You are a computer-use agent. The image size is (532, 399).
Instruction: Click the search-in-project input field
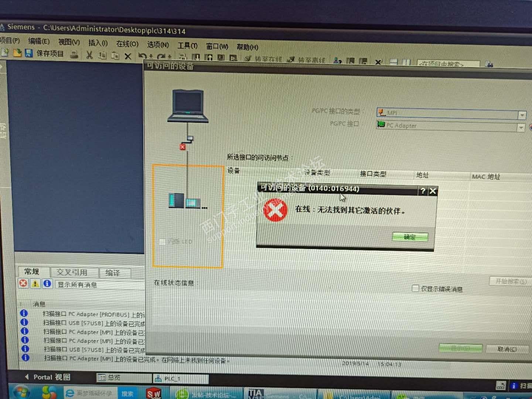[x=449, y=64]
